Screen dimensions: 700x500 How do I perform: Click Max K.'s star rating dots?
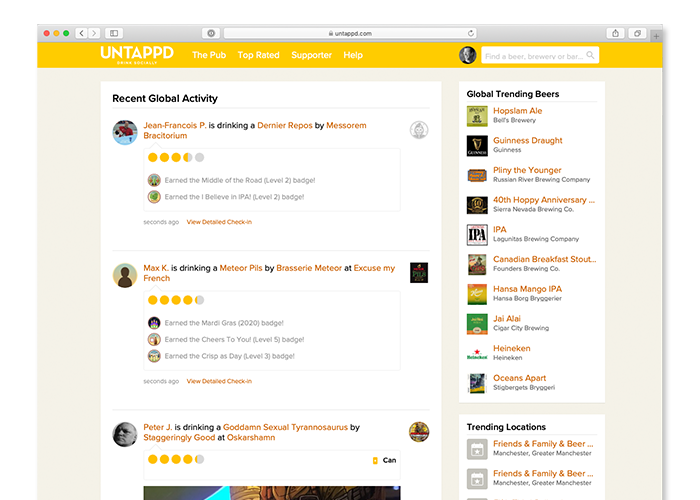click(x=176, y=300)
